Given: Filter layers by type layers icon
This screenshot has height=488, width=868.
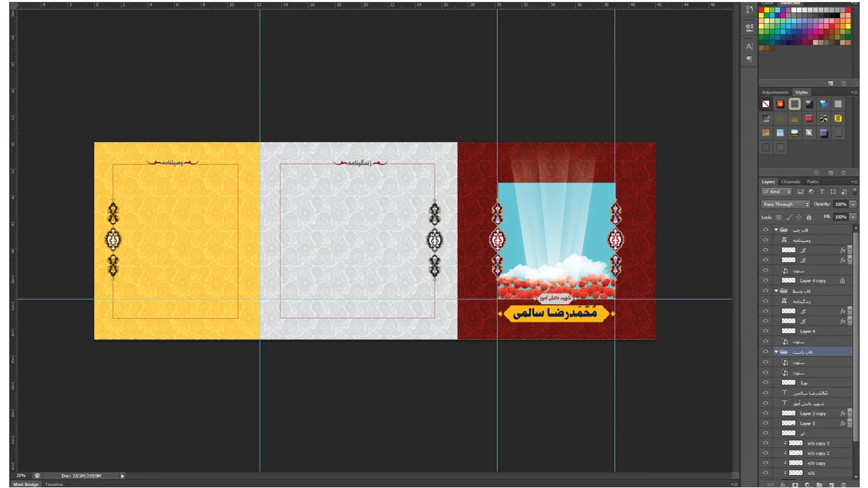Looking at the screenshot, I should tap(822, 192).
